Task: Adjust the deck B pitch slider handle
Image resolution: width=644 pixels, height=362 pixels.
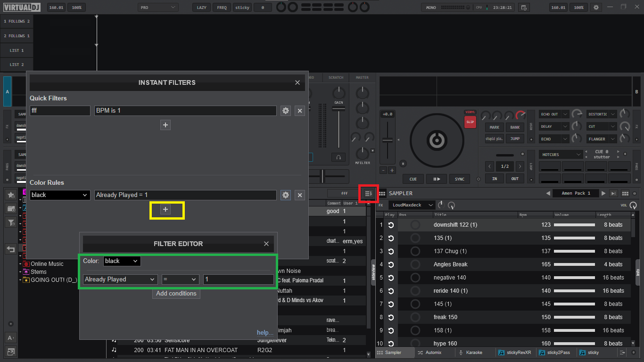Action: 388,140
